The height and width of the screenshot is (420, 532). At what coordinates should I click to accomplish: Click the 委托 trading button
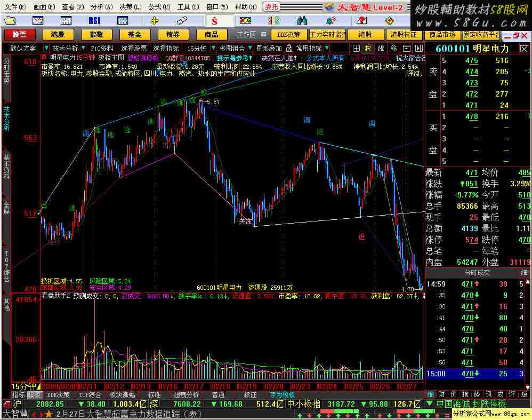pos(271,6)
